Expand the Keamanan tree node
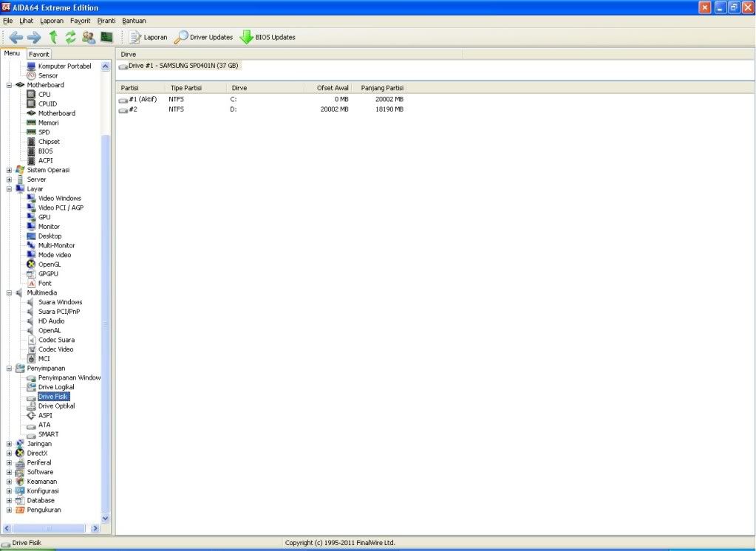This screenshot has height=551, width=756. [9, 482]
